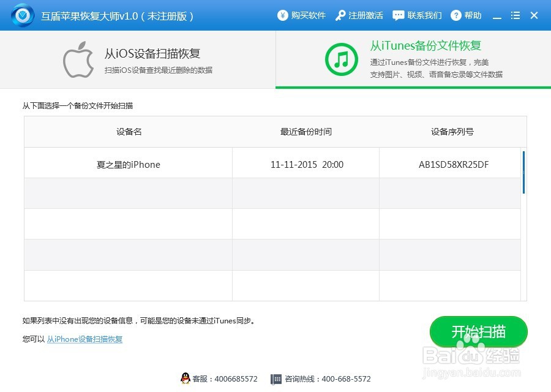Click the table's vertical scrollbar thumb

[x=523, y=172]
